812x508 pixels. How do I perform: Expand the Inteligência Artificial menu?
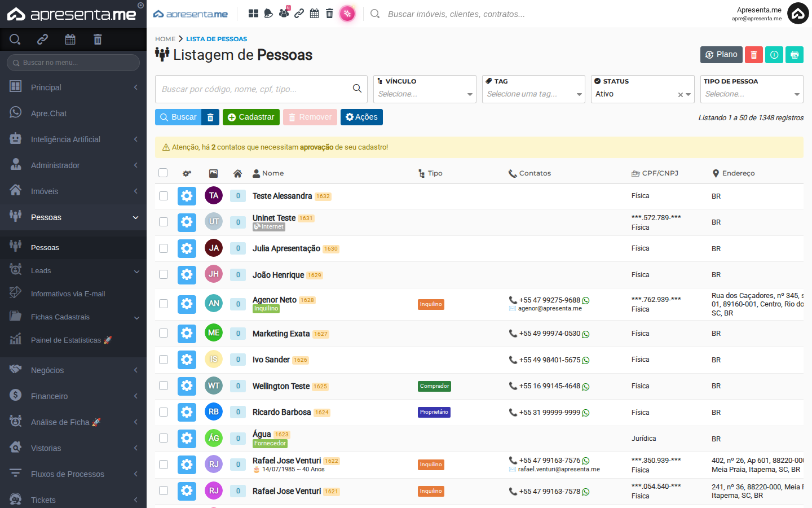[73, 139]
